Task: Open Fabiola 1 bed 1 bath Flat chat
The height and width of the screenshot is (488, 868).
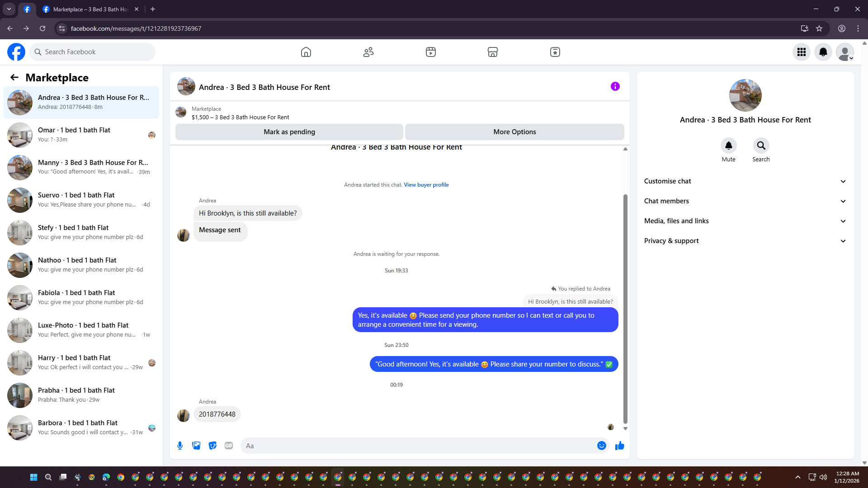Action: point(81,298)
